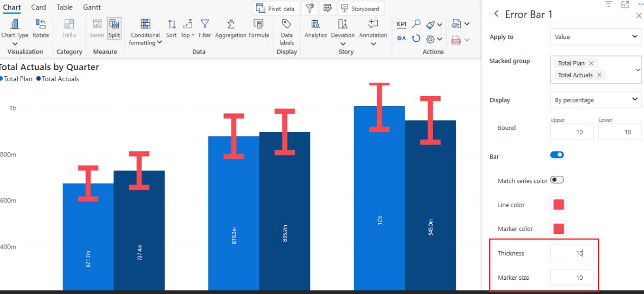Select the Split measure mode
The image size is (644, 294).
(114, 29)
